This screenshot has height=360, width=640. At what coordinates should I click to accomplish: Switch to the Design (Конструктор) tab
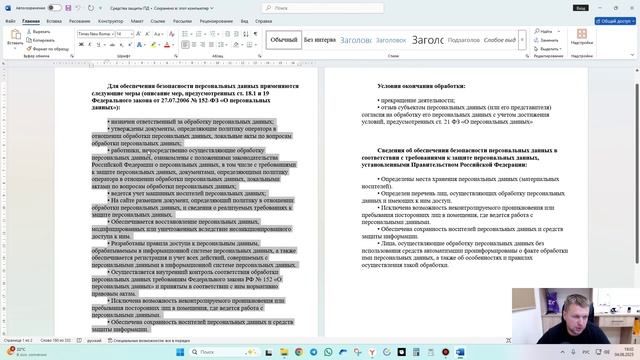(x=111, y=21)
